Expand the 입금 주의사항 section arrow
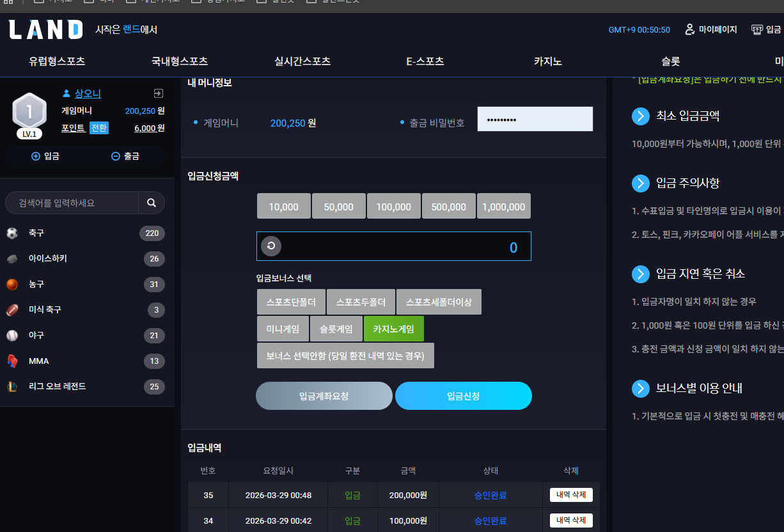The image size is (784, 532). point(641,184)
